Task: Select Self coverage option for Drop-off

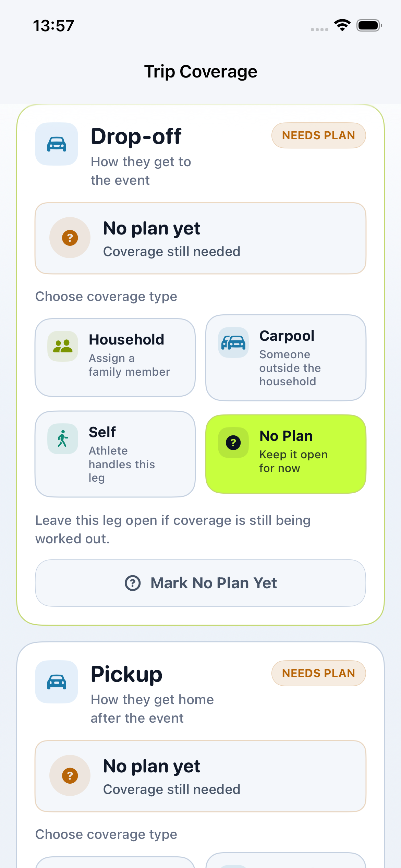Action: (115, 454)
